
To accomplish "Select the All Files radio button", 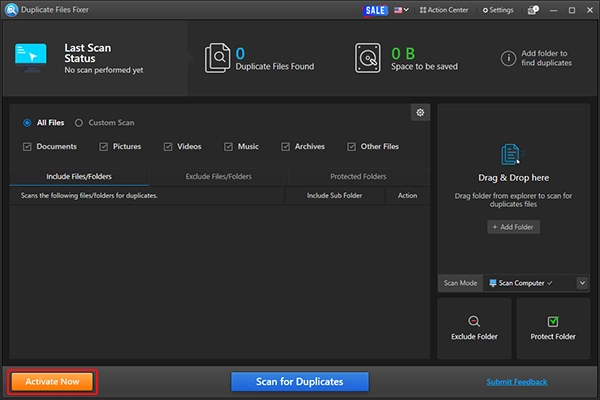I will 27,123.
